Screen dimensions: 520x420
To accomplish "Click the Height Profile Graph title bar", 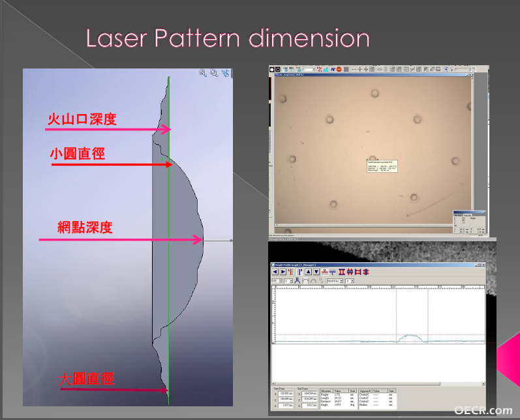I will click(378, 265).
